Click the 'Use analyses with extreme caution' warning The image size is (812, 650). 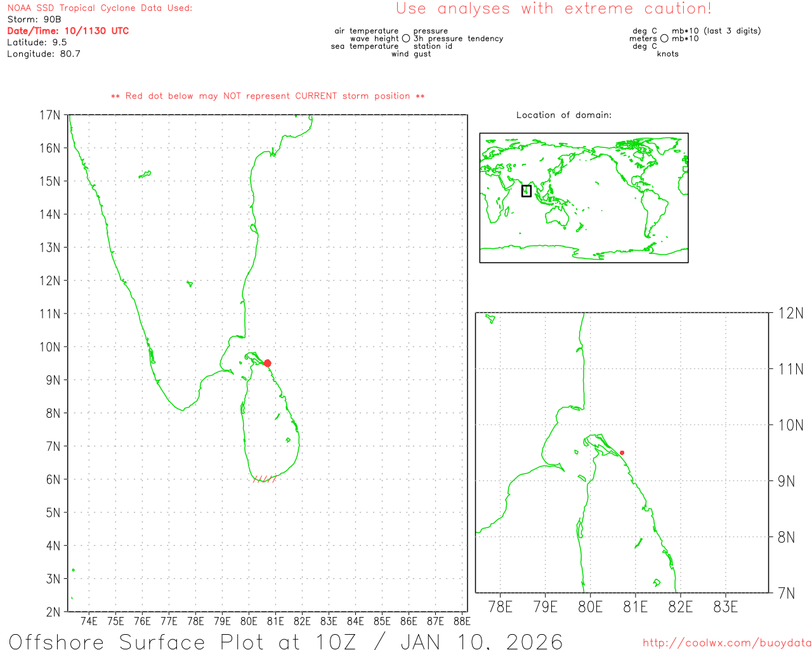coord(553,9)
